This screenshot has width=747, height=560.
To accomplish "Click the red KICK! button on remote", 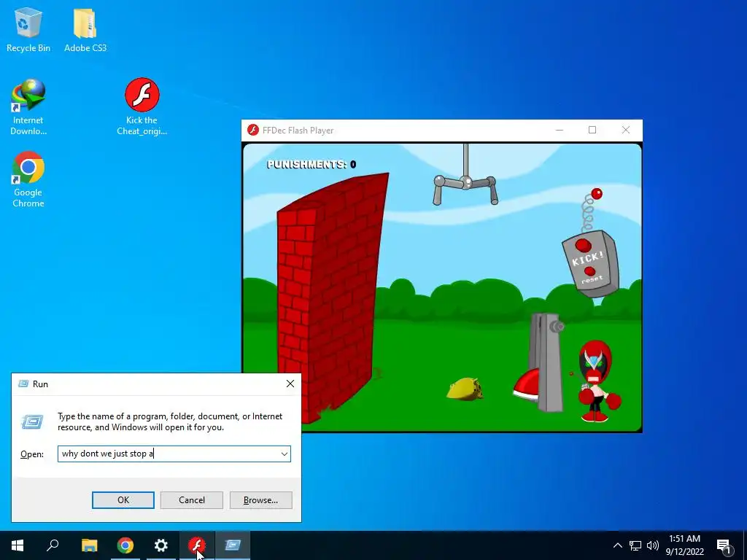I will 583,246.
